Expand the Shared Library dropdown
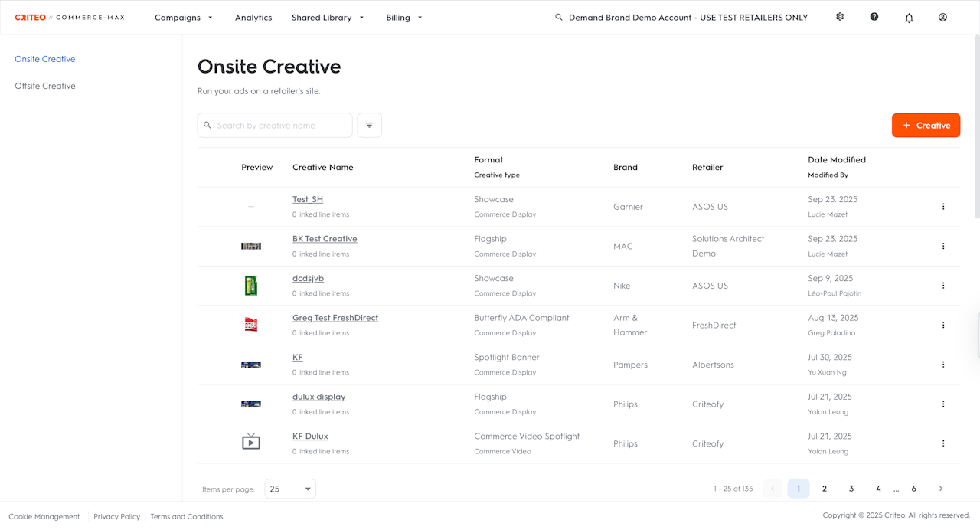 (x=328, y=18)
